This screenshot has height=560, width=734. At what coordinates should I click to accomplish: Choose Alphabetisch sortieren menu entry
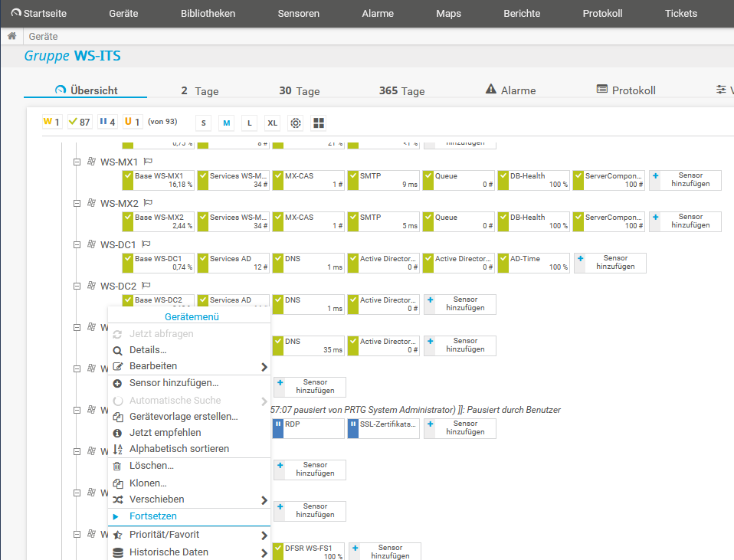coord(189,449)
